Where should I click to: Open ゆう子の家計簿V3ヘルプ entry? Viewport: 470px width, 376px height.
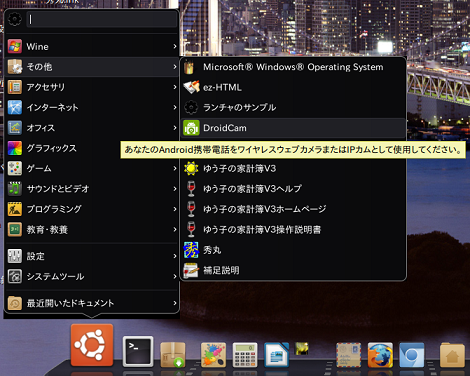[x=293, y=189]
